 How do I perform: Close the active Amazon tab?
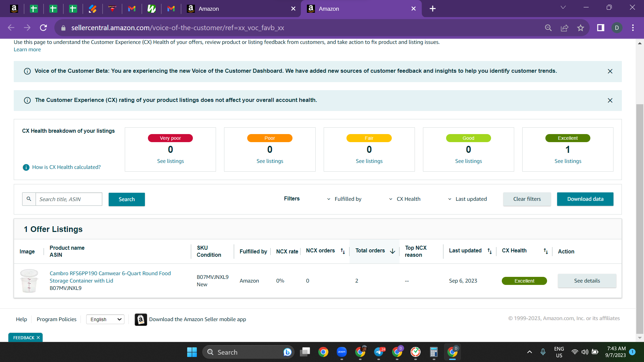[414, 9]
